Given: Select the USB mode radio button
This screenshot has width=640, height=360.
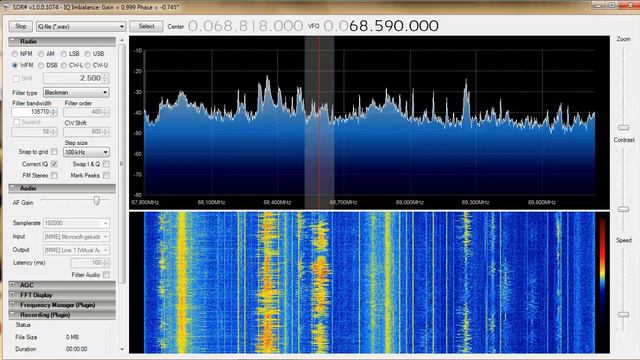Looking at the screenshot, I should (x=88, y=54).
